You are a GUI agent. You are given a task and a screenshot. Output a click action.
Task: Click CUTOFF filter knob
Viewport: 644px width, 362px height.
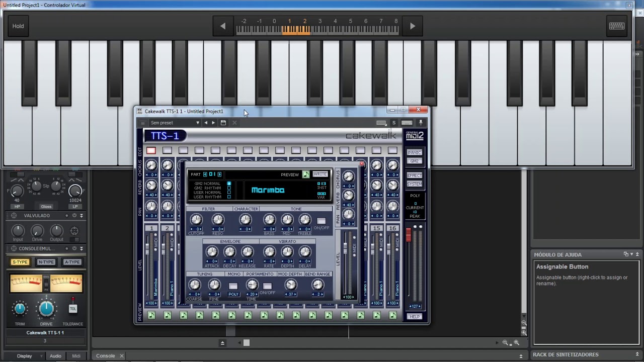point(196,219)
